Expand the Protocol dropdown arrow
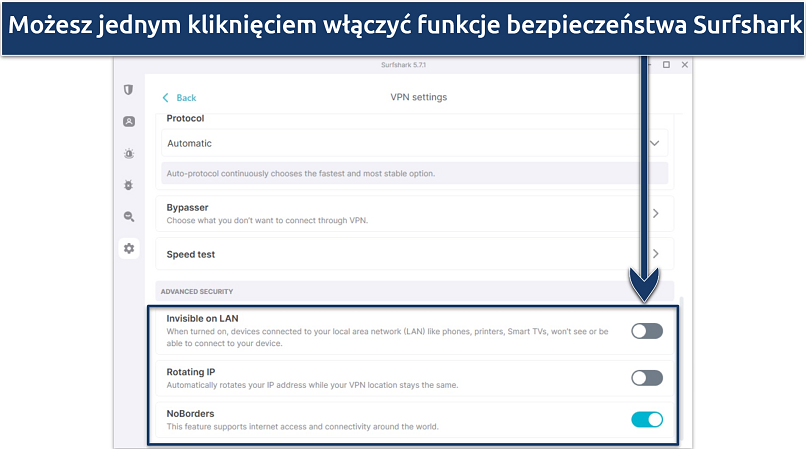806x449 pixels. (655, 143)
